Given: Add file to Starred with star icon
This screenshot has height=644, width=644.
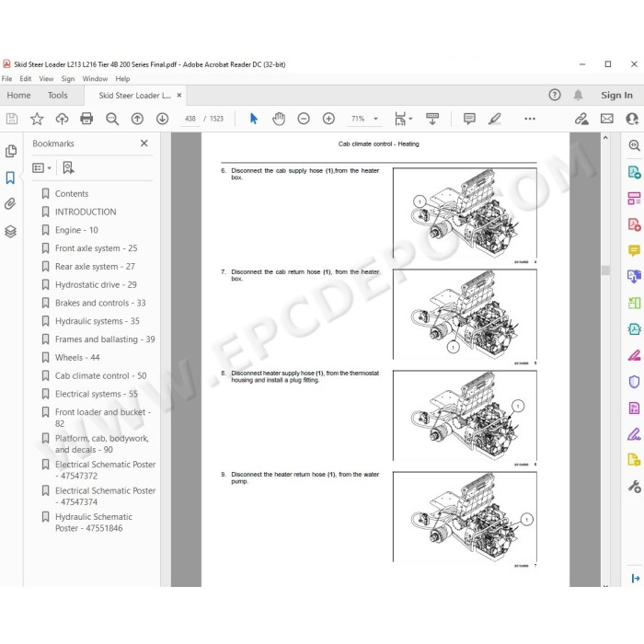Looking at the screenshot, I should tap(37, 119).
